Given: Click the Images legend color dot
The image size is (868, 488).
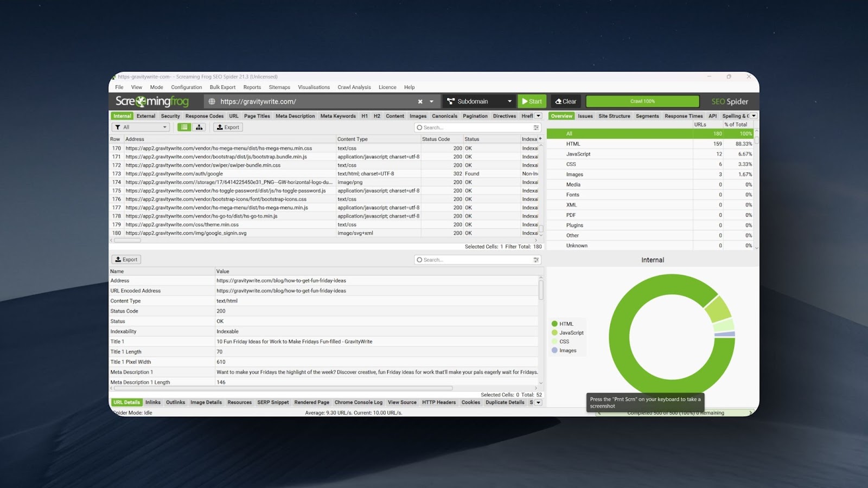Looking at the screenshot, I should tap(554, 350).
